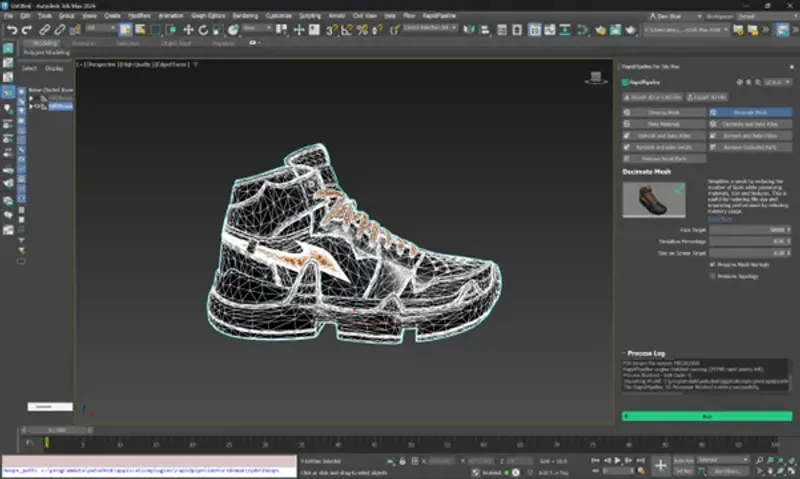Open the Workspaces Default dropdown
Image resolution: width=800 pixels, height=479 pixels.
(767, 16)
